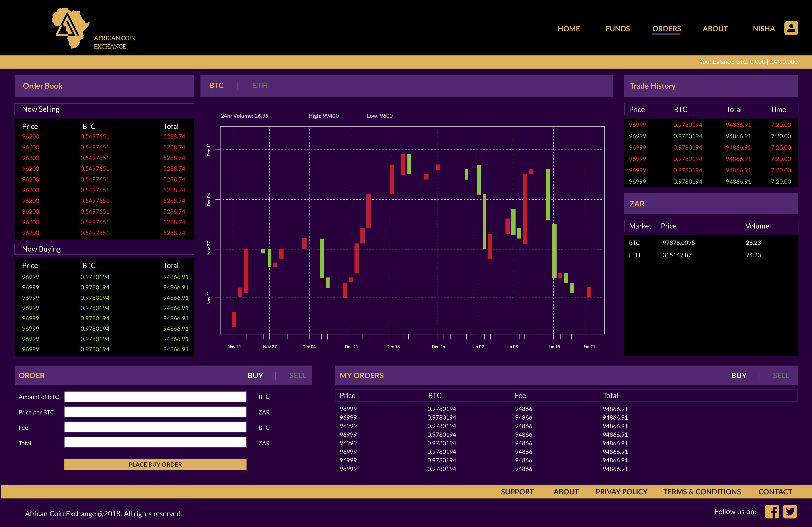Select the ORDERS nav item
This screenshot has width=812, height=527.
click(666, 29)
